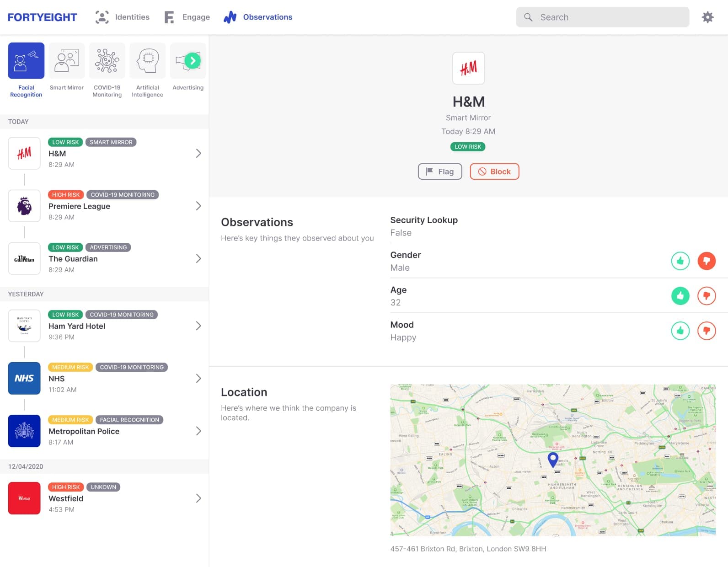Click the green next-arrow on category carousel
Image resolution: width=728 pixels, height=567 pixels.
pos(193,60)
